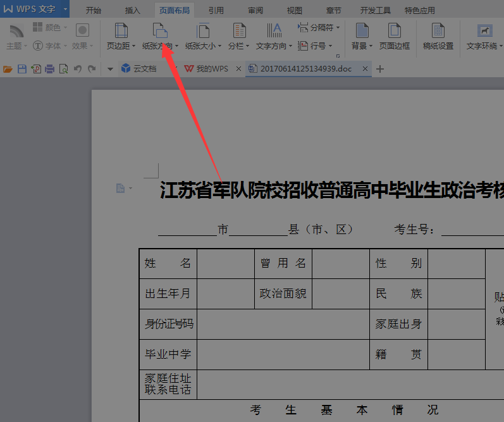Select the 页面布局 ribbon tab

pos(175,10)
